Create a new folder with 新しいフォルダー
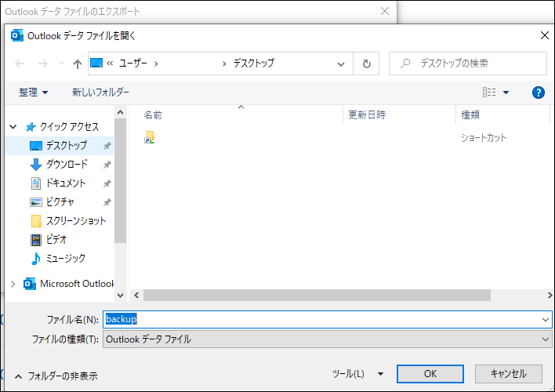 [x=100, y=93]
